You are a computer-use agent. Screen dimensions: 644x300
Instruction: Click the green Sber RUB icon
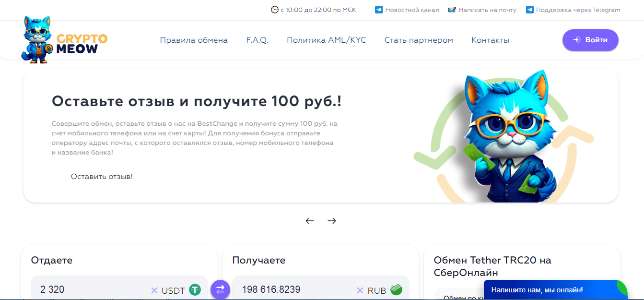(x=396, y=289)
